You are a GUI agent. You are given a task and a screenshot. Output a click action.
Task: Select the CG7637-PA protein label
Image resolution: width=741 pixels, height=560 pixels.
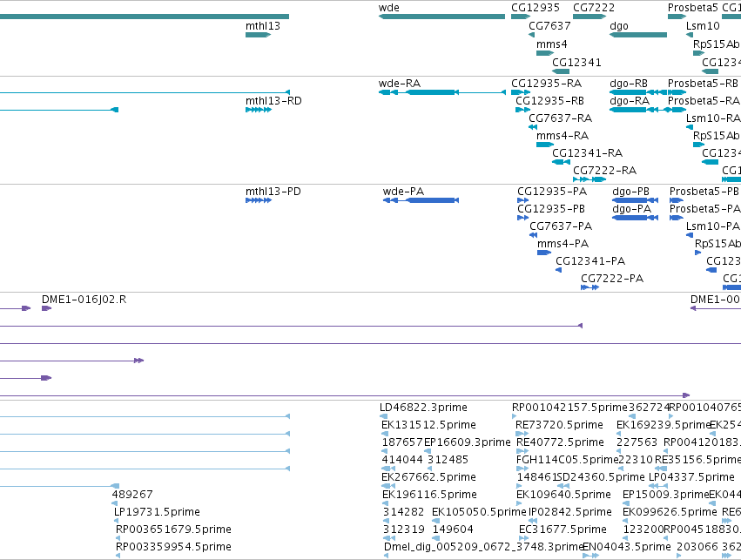[x=561, y=226]
